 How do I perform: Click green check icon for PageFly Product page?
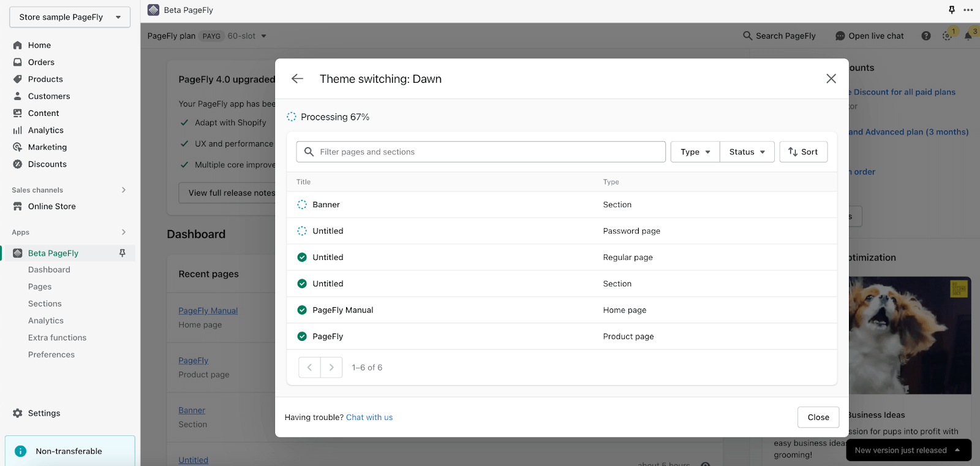[x=302, y=337]
